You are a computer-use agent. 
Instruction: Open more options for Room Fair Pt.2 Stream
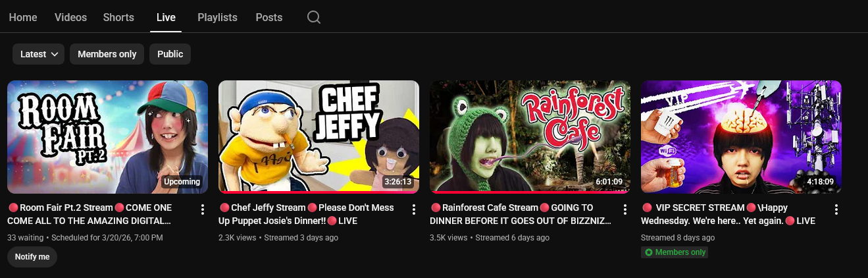coord(203,209)
